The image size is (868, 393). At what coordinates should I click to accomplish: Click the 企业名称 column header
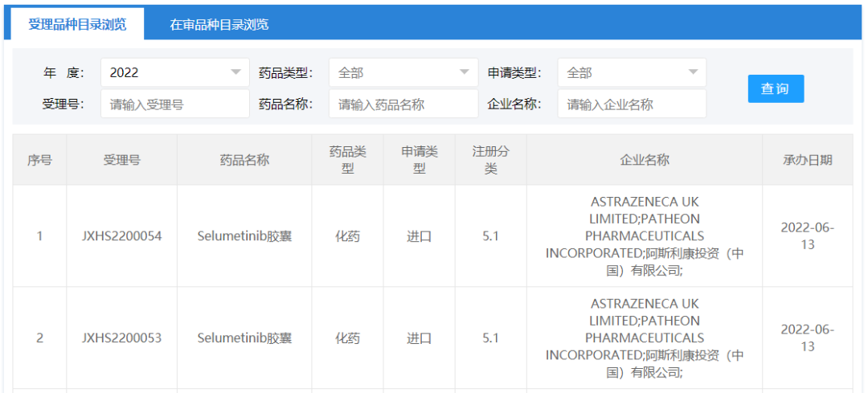(644, 160)
